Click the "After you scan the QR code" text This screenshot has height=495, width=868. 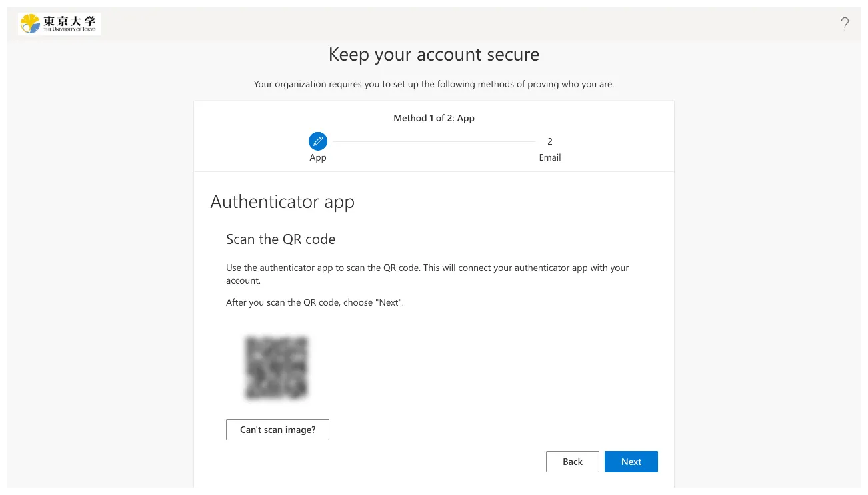[x=315, y=302]
